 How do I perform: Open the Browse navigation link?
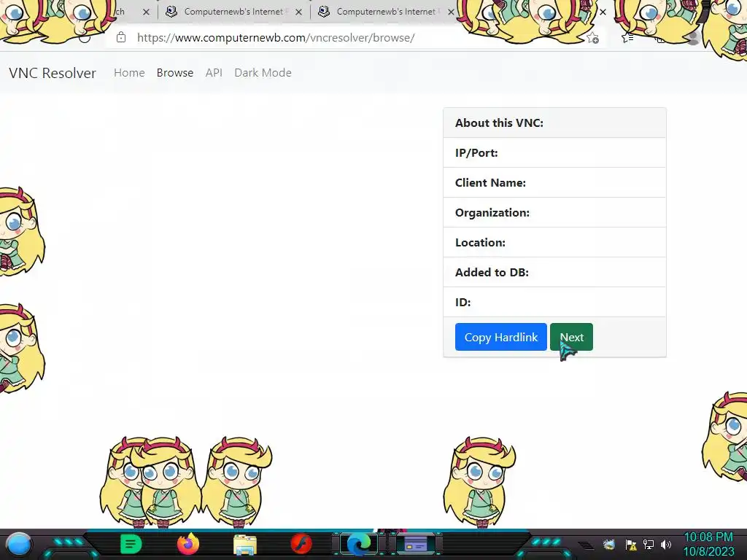(x=175, y=73)
